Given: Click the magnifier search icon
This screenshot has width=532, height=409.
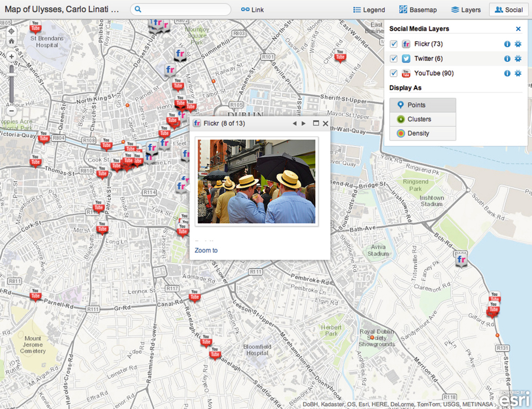Looking at the screenshot, I should pos(138,10).
